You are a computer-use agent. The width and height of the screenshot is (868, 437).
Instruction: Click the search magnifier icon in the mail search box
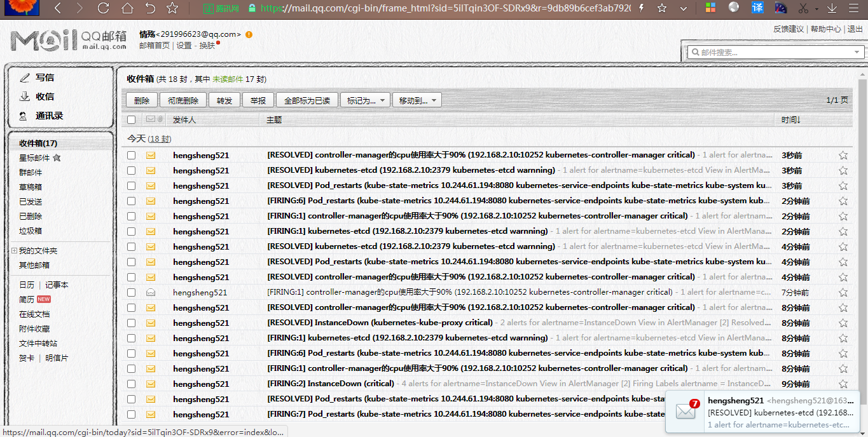coord(695,52)
